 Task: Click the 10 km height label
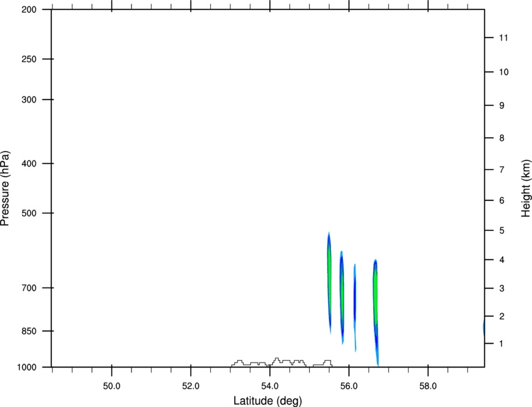pos(504,72)
